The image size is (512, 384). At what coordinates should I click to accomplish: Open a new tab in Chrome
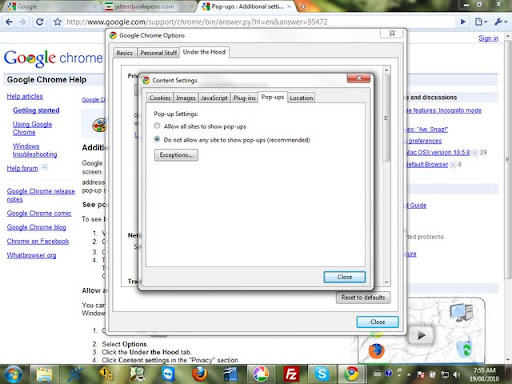(x=304, y=6)
